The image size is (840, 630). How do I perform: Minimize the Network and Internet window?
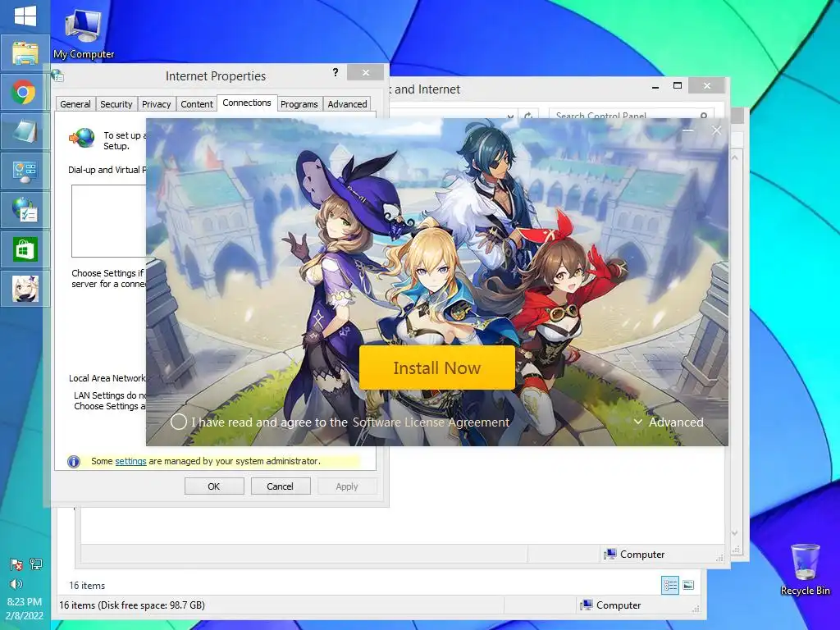(655, 86)
